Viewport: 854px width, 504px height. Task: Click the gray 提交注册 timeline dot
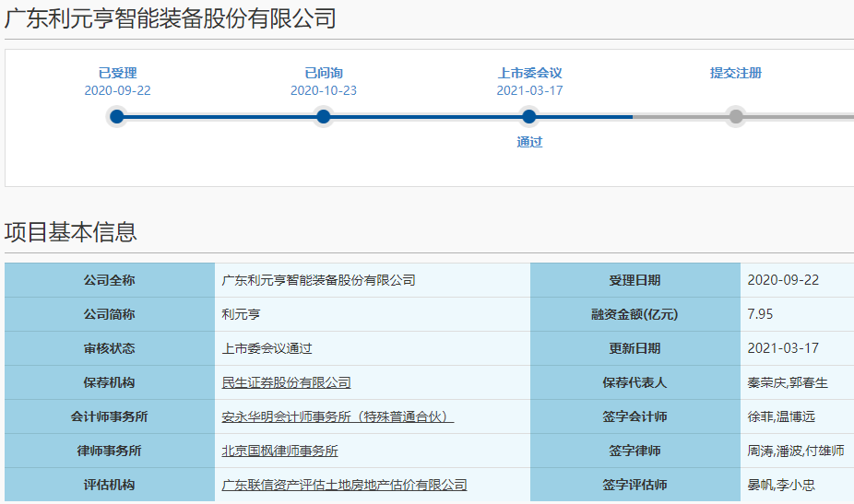point(735,116)
